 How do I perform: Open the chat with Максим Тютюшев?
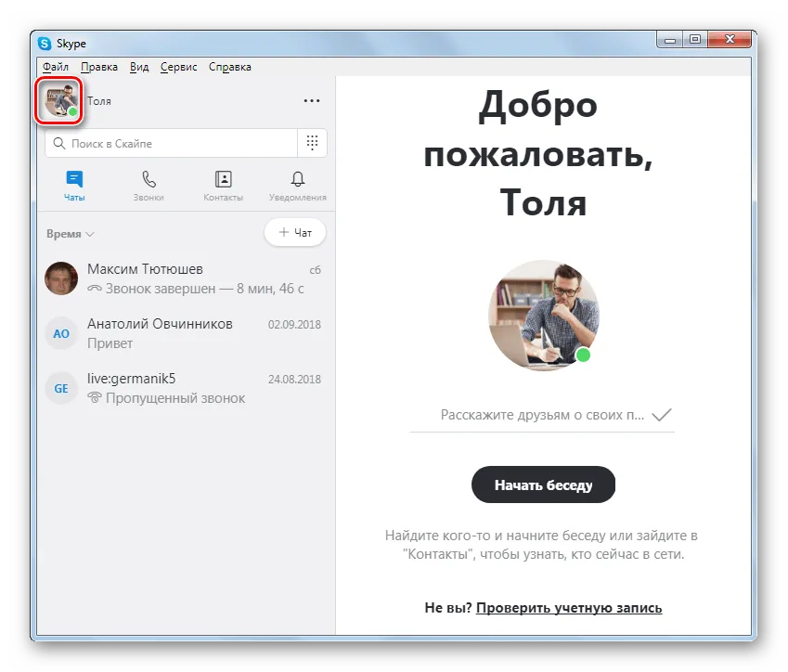click(x=186, y=278)
